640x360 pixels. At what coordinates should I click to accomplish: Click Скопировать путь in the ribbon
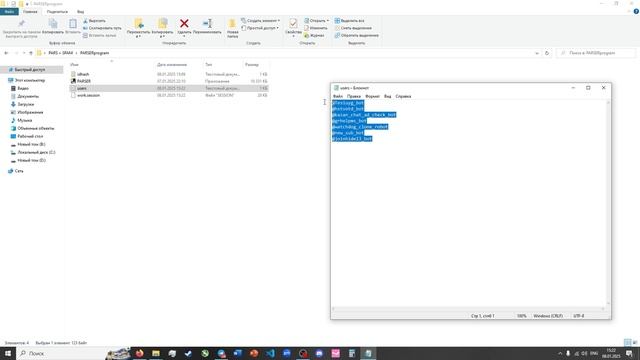click(102, 28)
